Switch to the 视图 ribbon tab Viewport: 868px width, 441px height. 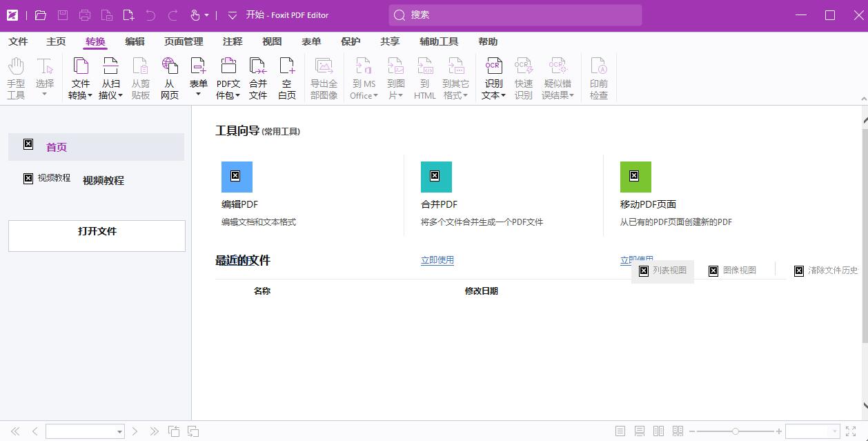(x=272, y=41)
